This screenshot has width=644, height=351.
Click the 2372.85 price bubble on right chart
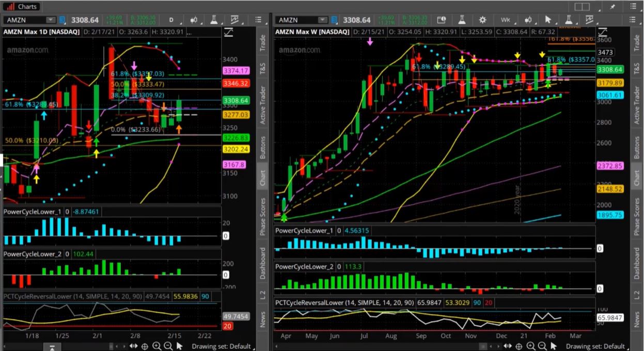click(x=610, y=166)
